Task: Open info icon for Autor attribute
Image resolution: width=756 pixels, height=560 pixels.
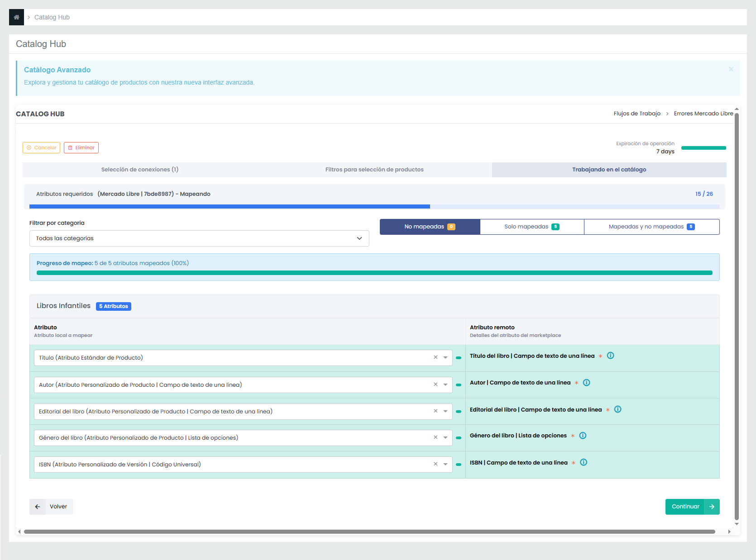Action: [x=586, y=383]
